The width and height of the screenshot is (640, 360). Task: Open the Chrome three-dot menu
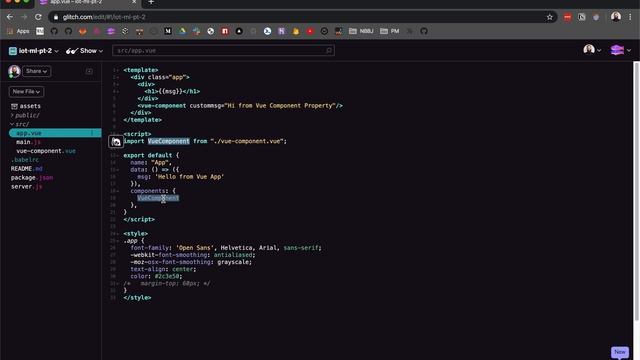(630, 17)
